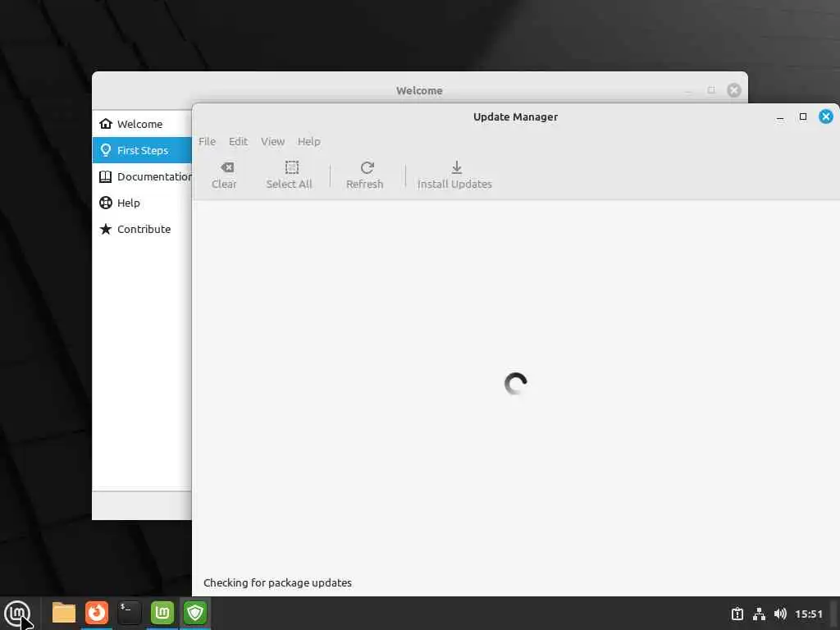Refresh the package update list
840x630 pixels.
point(365,176)
